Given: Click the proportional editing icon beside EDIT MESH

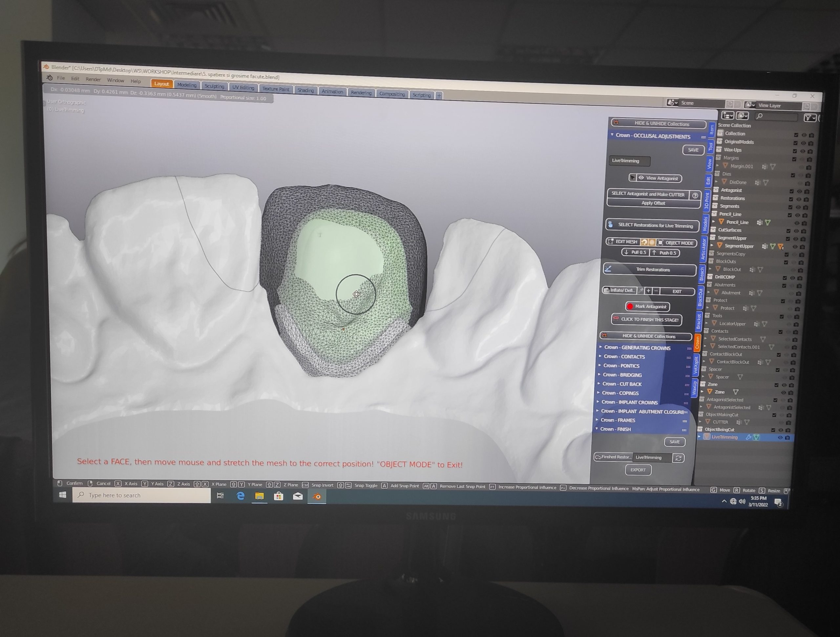Looking at the screenshot, I should pyautogui.click(x=652, y=242).
